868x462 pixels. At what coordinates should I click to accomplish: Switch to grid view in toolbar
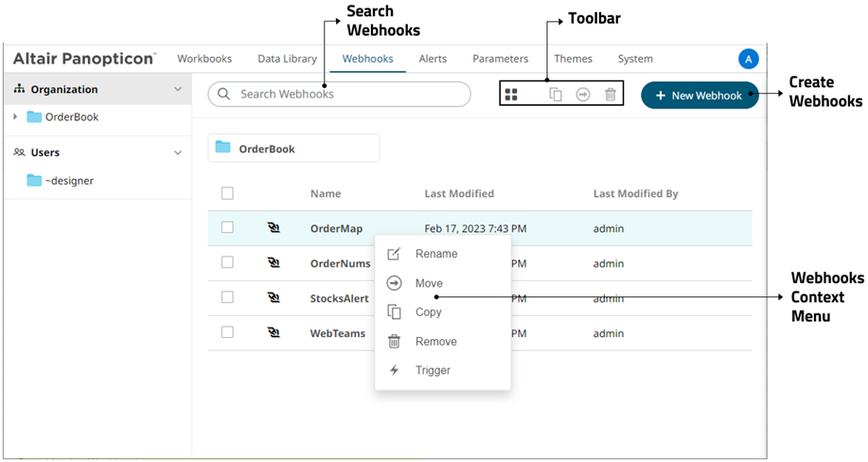[511, 95]
